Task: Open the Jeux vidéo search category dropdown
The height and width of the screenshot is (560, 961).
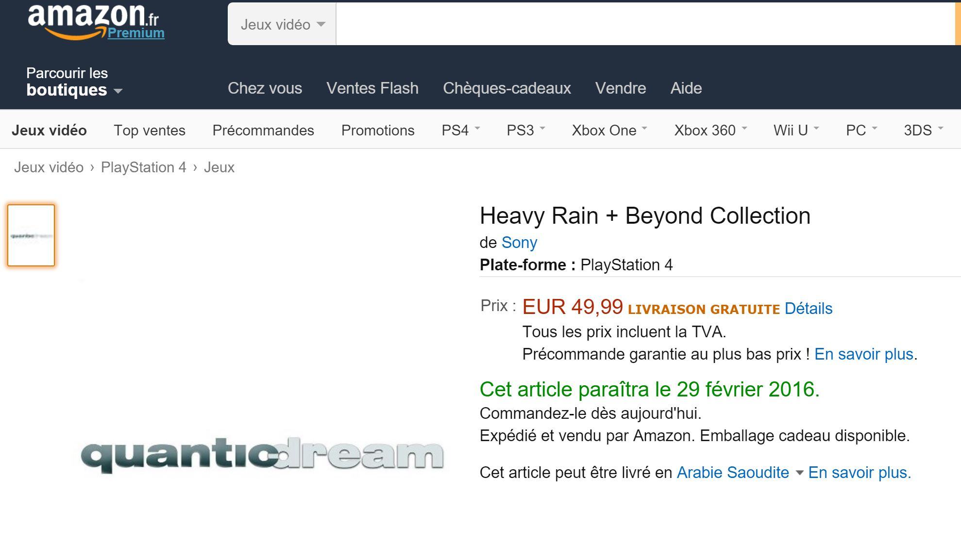Action: coord(282,24)
